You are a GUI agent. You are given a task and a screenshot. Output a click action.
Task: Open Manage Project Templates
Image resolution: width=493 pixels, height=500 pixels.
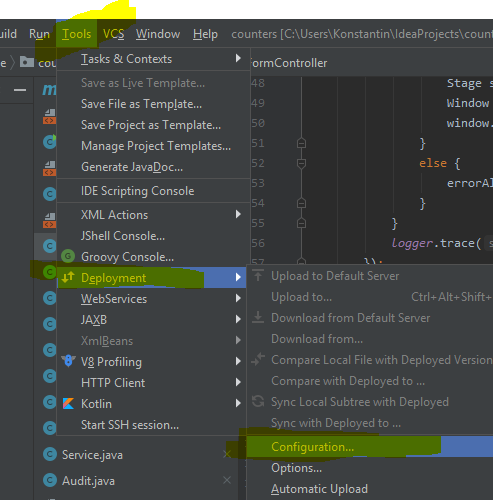click(x=153, y=146)
